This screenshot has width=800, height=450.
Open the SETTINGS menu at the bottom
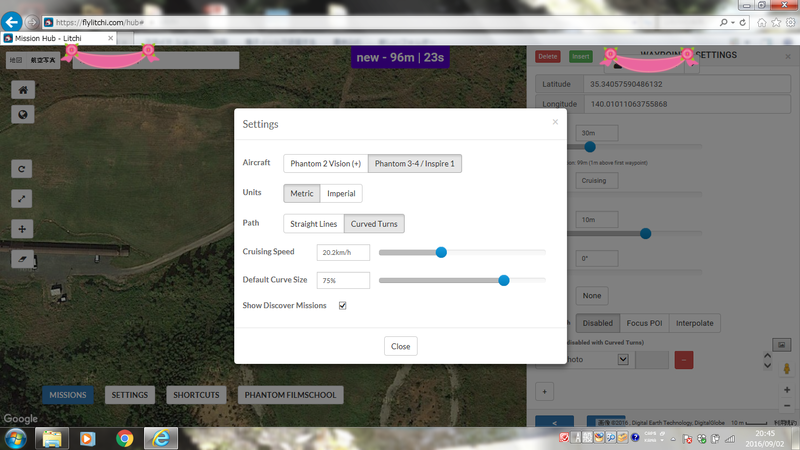pos(130,395)
